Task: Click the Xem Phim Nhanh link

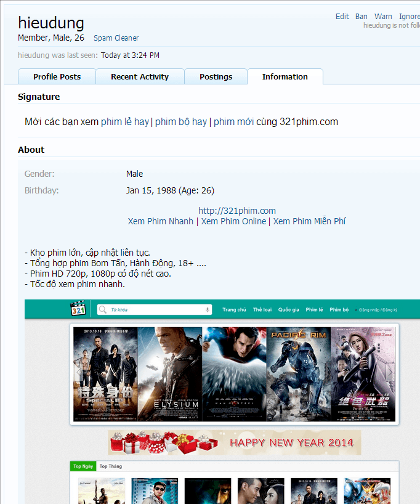Action: tap(160, 221)
